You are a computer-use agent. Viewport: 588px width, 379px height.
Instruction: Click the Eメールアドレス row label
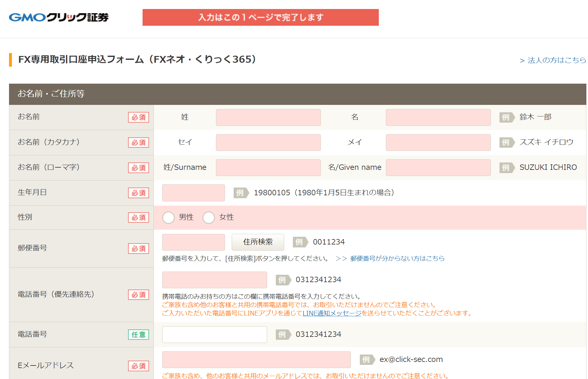(x=46, y=365)
